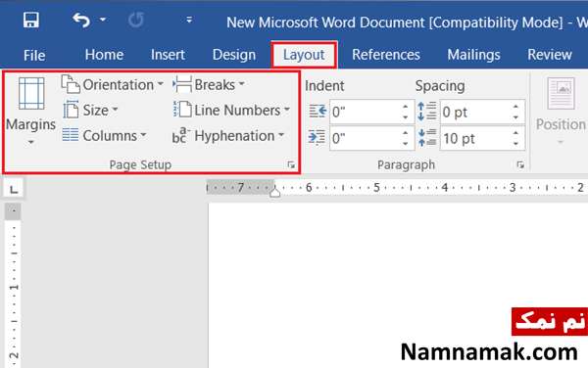The width and height of the screenshot is (588, 368).
Task: Switch to the Design tab
Action: (234, 55)
